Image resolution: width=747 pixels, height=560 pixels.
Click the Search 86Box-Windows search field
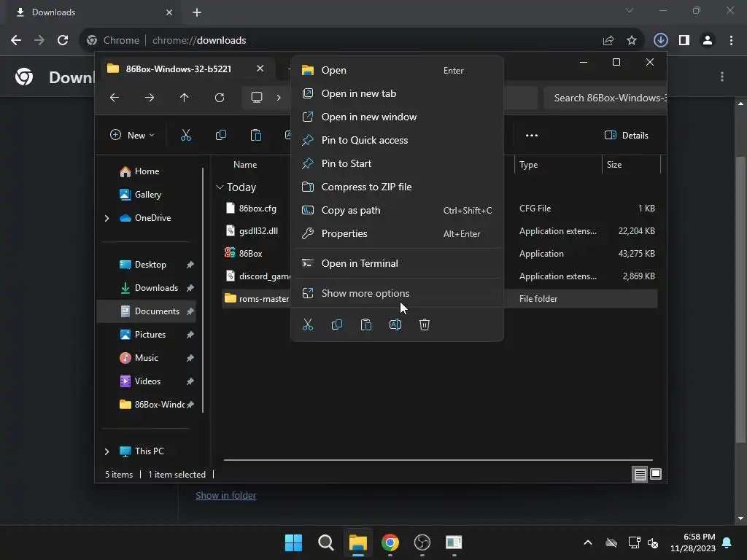605,98
